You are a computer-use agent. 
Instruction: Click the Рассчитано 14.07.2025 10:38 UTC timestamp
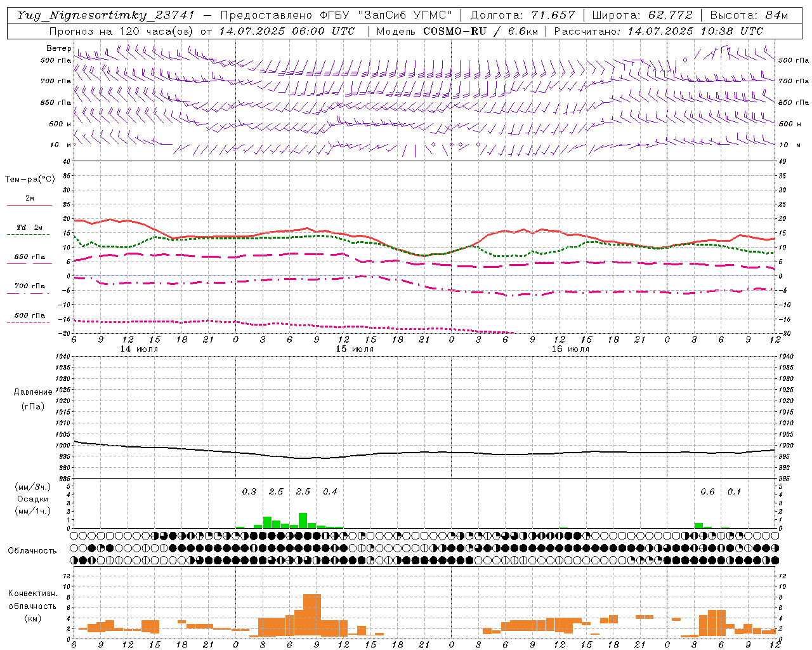click(658, 31)
